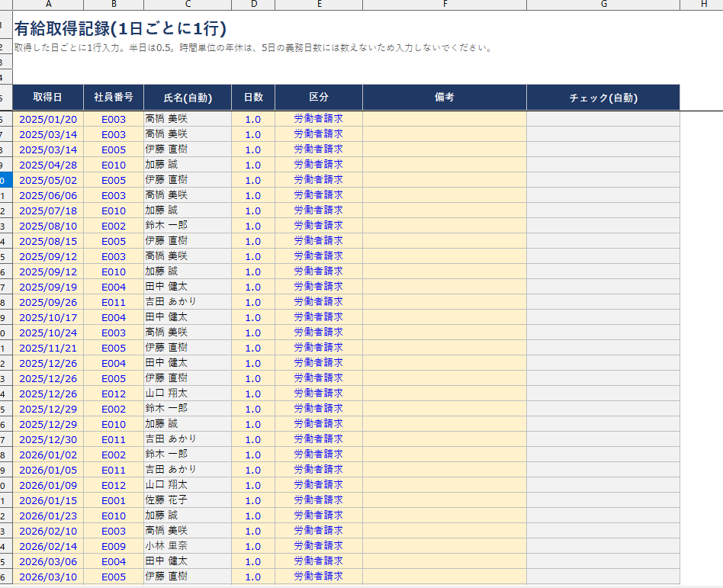Select date cell 2025/01/20
This screenshot has height=588, width=723.
point(48,119)
